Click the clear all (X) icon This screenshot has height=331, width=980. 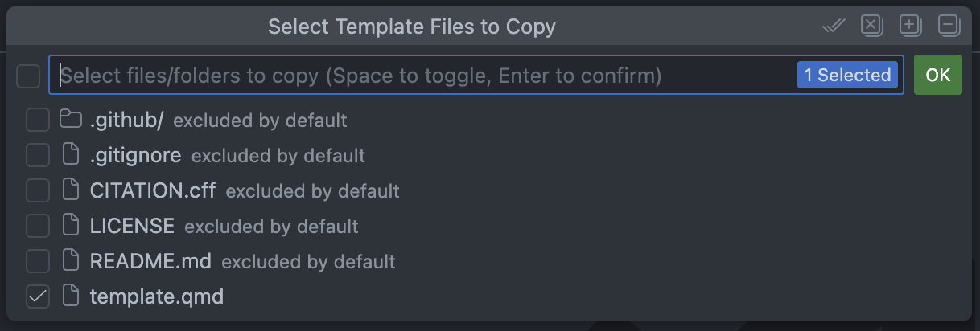pos(871,26)
